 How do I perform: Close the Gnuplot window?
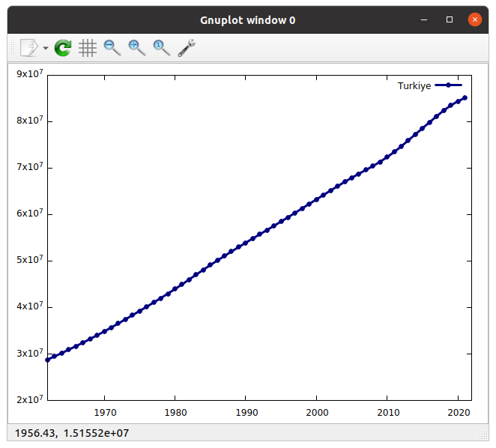click(474, 20)
